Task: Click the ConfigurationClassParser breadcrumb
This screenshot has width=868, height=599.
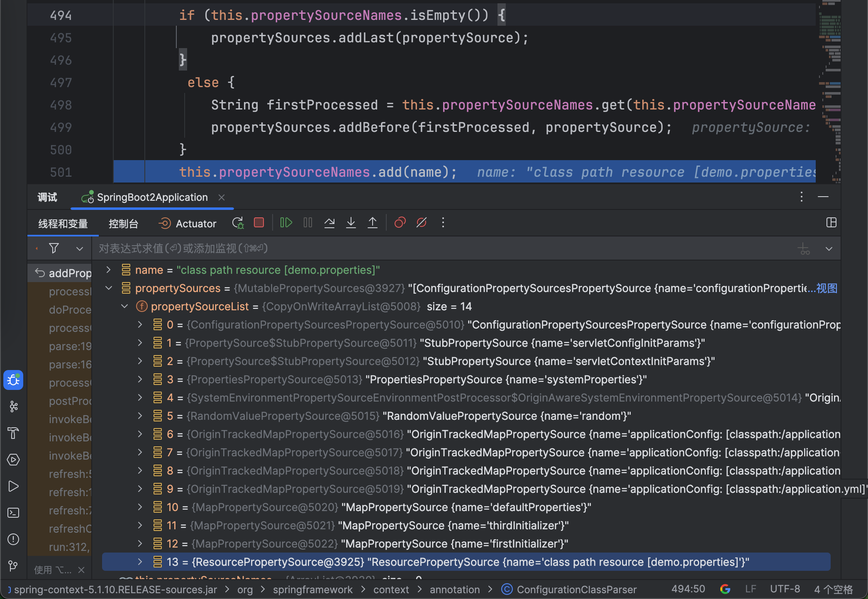Action: (569, 589)
